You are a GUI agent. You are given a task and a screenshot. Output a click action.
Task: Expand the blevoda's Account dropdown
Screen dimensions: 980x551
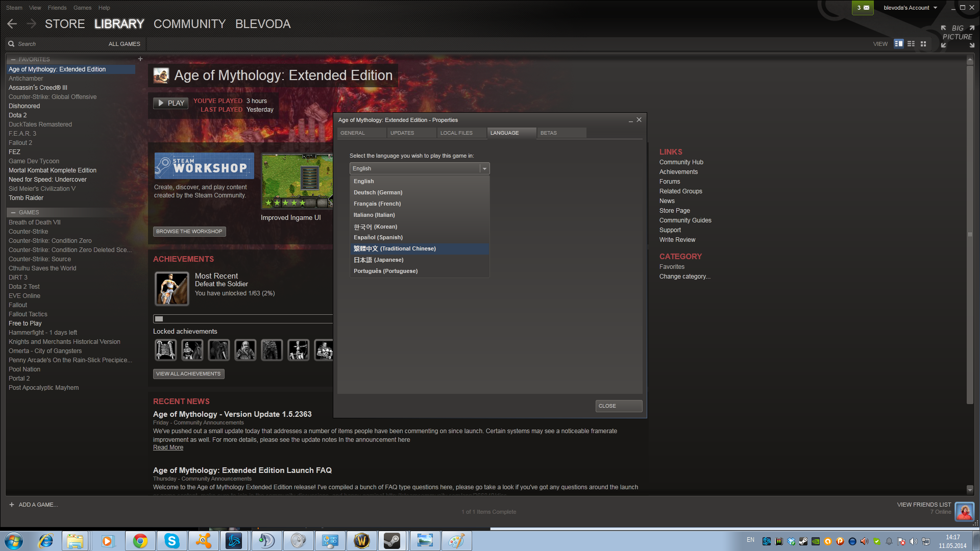(910, 8)
